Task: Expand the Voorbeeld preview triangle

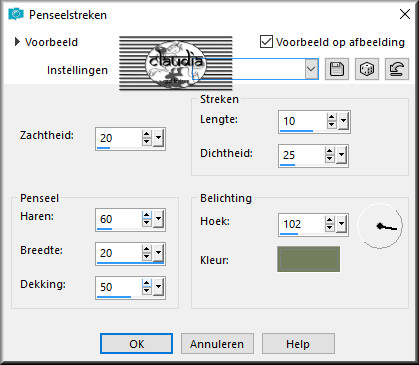Action: (17, 42)
